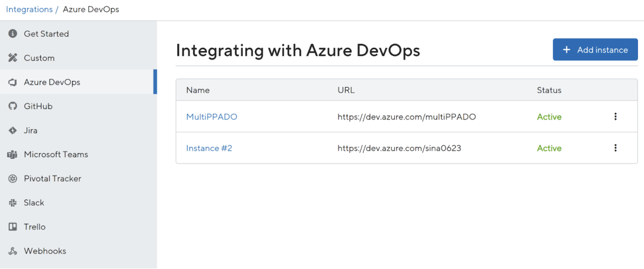This screenshot has height=269, width=644.
Task: Open the MultiPPADO row options menu
Action: [x=615, y=116]
